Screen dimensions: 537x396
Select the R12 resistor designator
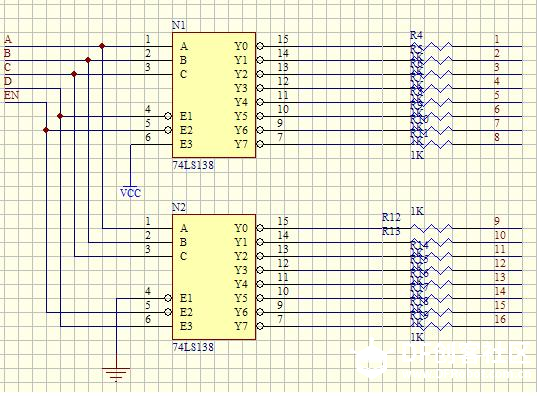tap(391, 217)
